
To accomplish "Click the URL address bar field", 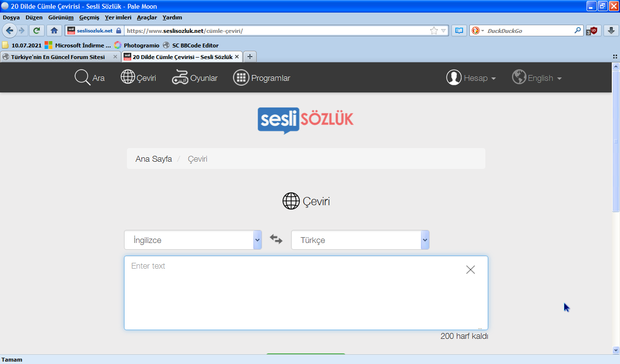I will pos(276,30).
